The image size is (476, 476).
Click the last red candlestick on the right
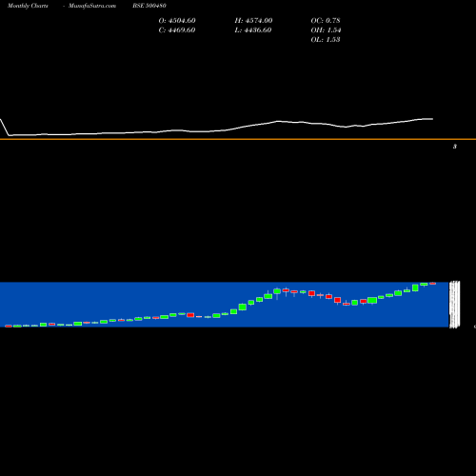pyautogui.click(x=432, y=284)
